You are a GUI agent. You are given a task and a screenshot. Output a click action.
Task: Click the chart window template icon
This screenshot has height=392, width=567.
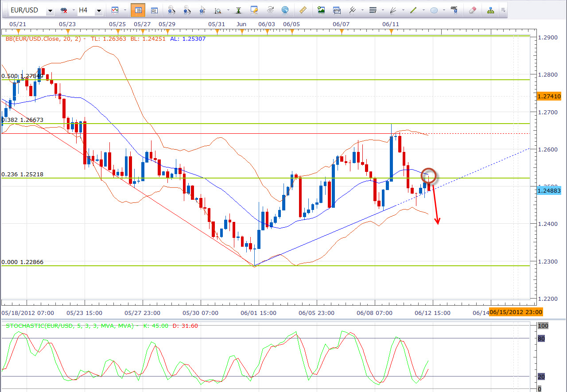(x=337, y=10)
